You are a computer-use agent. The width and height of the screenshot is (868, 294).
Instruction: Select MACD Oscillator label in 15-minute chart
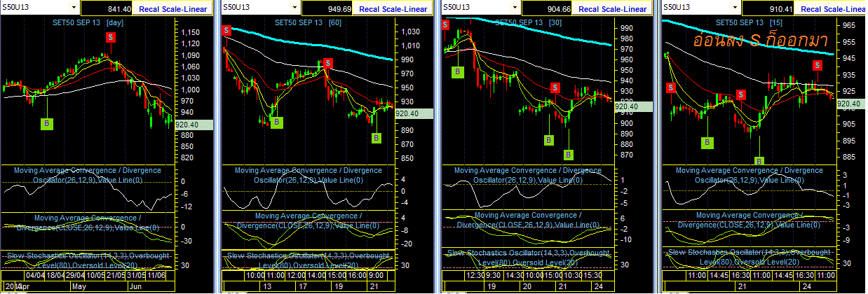(x=749, y=175)
